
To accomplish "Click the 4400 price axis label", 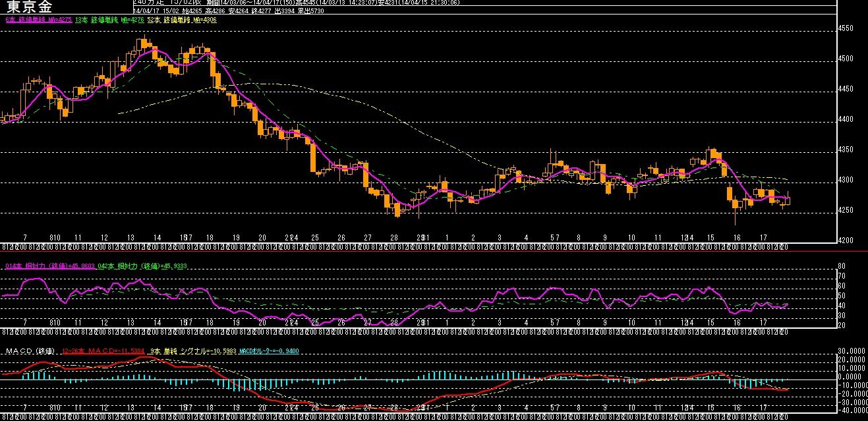I will (846, 119).
